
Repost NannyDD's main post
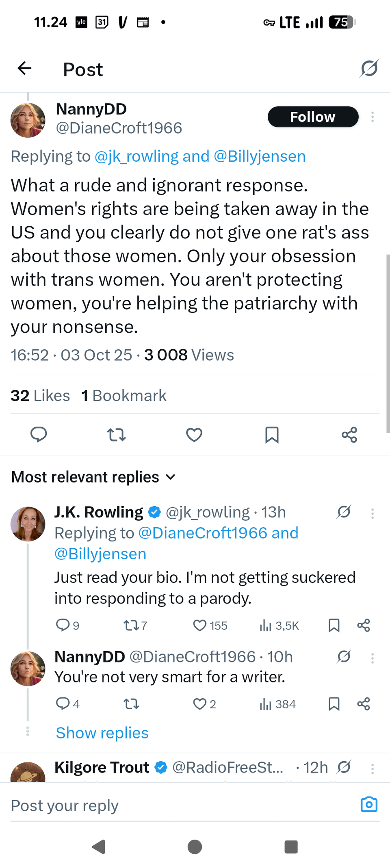(x=117, y=435)
